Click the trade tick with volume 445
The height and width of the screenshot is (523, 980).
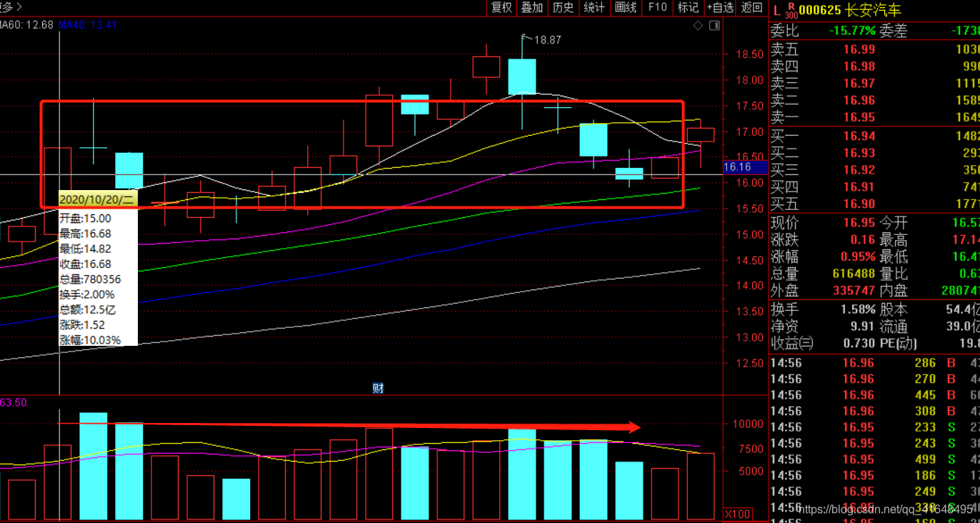[875, 395]
